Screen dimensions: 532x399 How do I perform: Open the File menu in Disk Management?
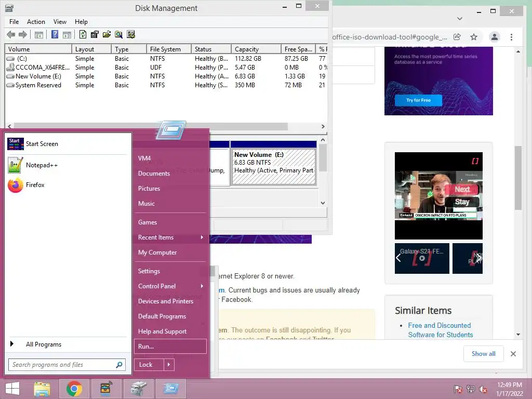point(14,22)
